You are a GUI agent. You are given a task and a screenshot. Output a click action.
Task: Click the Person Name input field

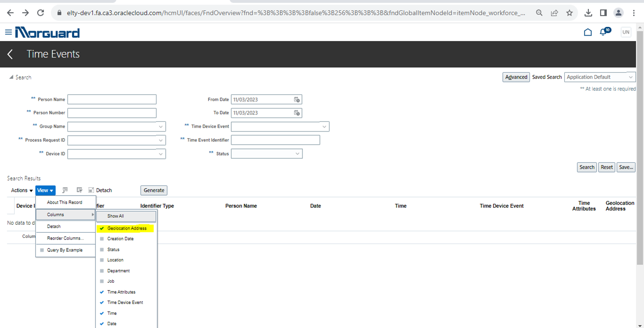pos(112,99)
